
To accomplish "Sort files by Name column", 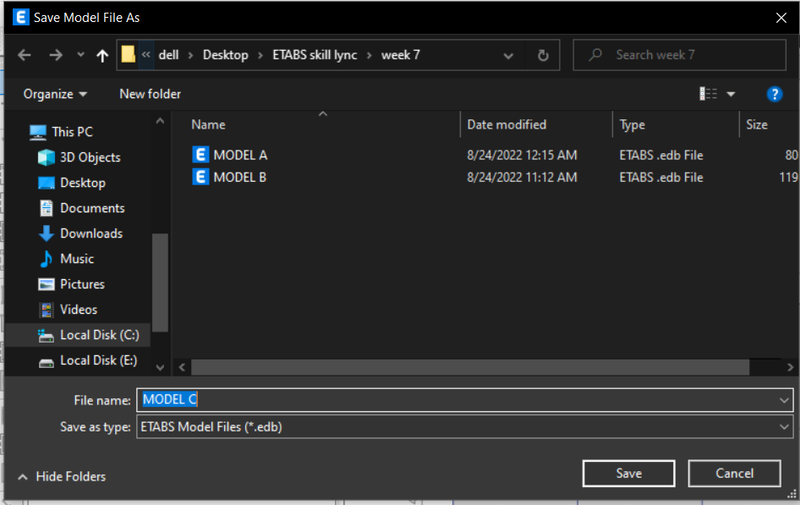I will tap(208, 125).
